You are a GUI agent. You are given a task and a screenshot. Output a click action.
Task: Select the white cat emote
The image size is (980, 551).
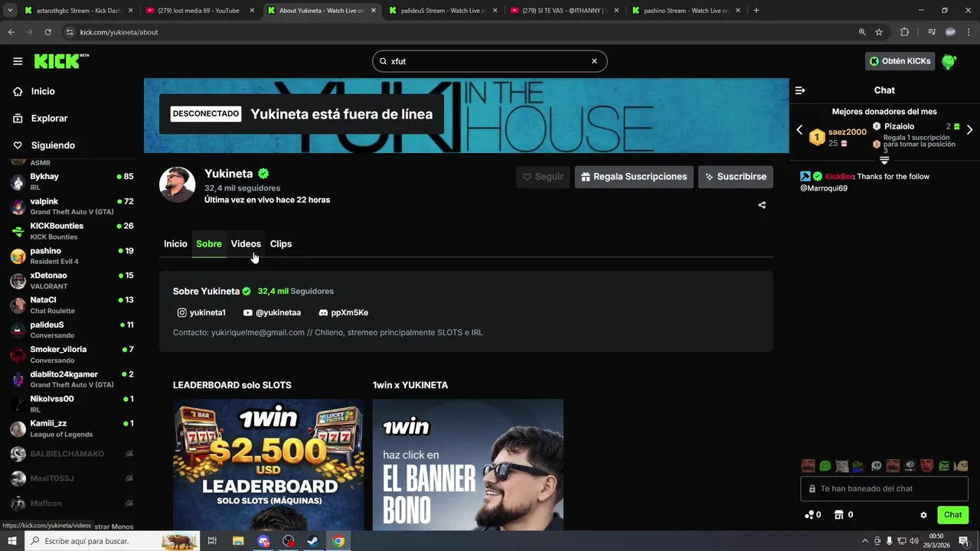tap(842, 465)
